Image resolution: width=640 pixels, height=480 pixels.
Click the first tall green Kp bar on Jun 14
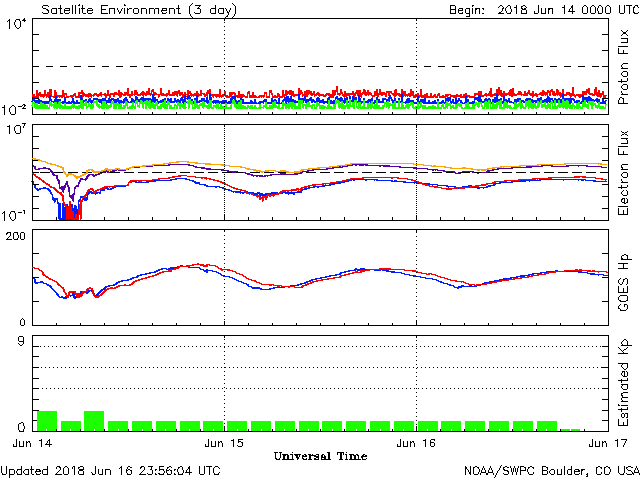point(47,421)
